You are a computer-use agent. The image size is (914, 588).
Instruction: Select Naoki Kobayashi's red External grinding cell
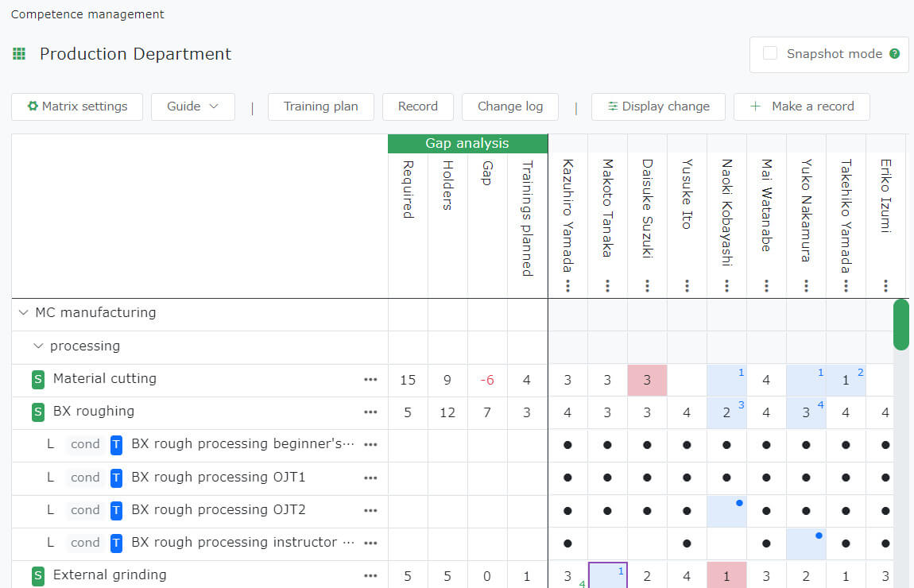pyautogui.click(x=726, y=575)
